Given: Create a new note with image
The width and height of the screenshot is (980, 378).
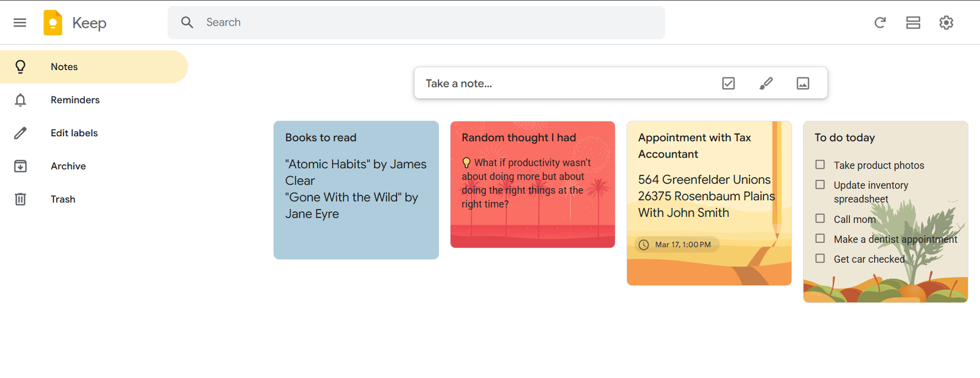Looking at the screenshot, I should 802,83.
